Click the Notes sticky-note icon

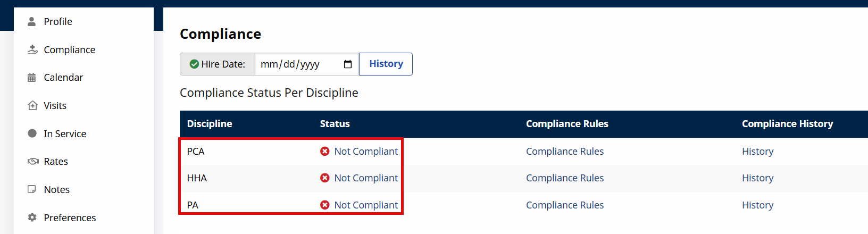(x=32, y=189)
